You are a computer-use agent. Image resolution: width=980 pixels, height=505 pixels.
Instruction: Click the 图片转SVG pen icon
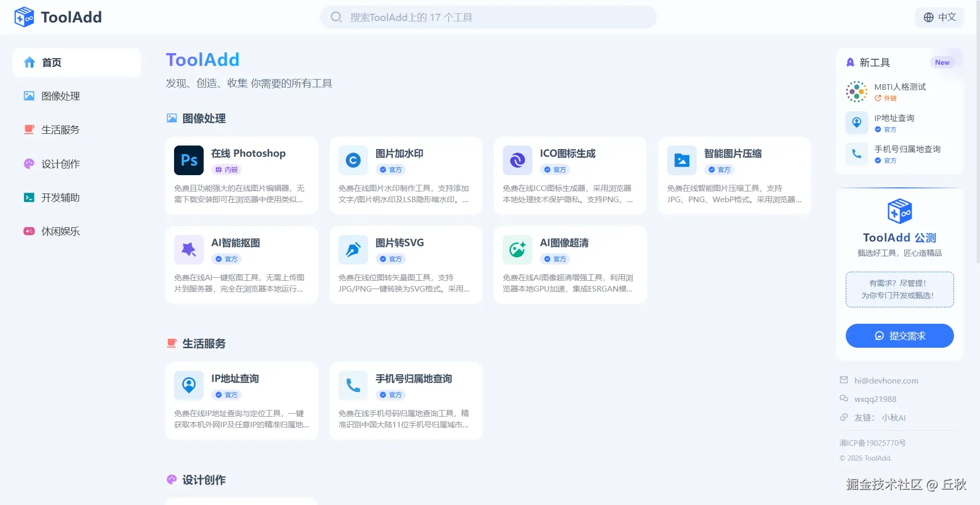(353, 249)
